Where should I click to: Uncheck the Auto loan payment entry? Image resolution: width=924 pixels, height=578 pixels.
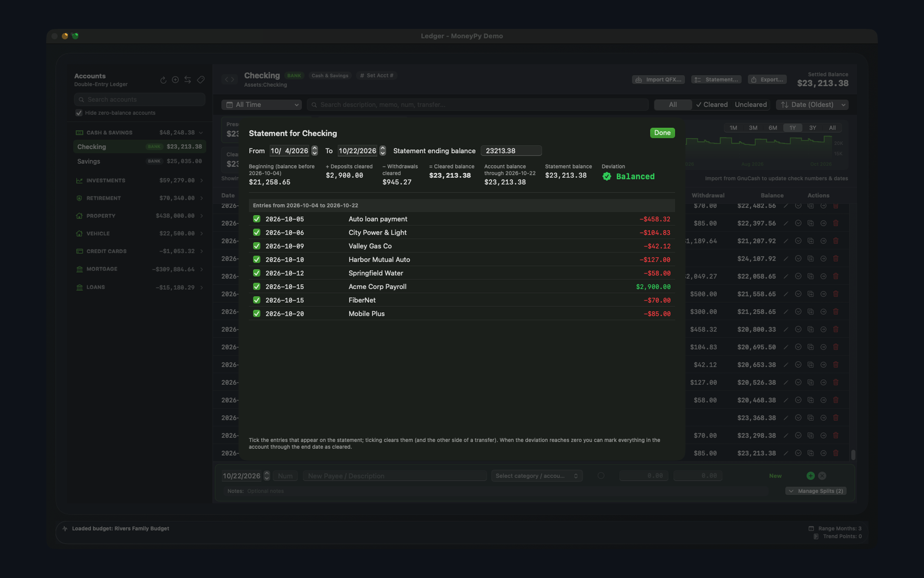tap(256, 219)
